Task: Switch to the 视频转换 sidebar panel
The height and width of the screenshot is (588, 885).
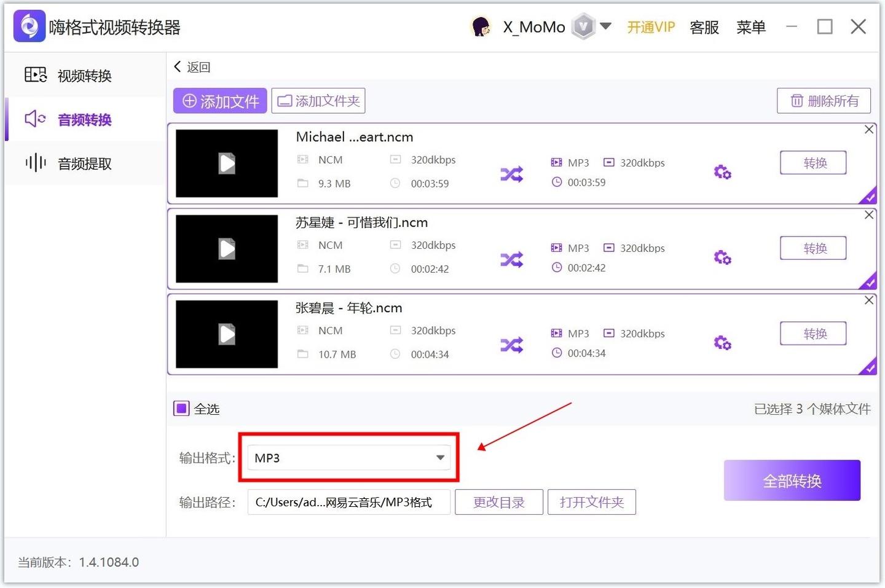Action: 84,75
